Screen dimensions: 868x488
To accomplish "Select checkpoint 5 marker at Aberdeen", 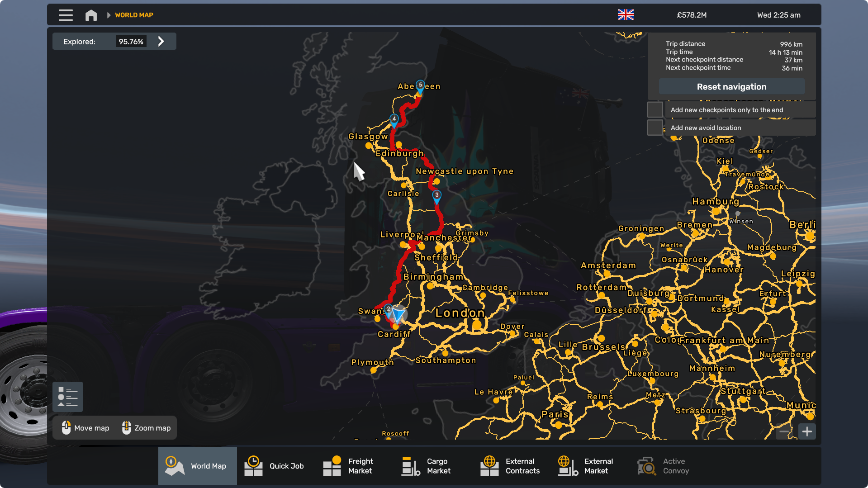I will click(x=420, y=86).
